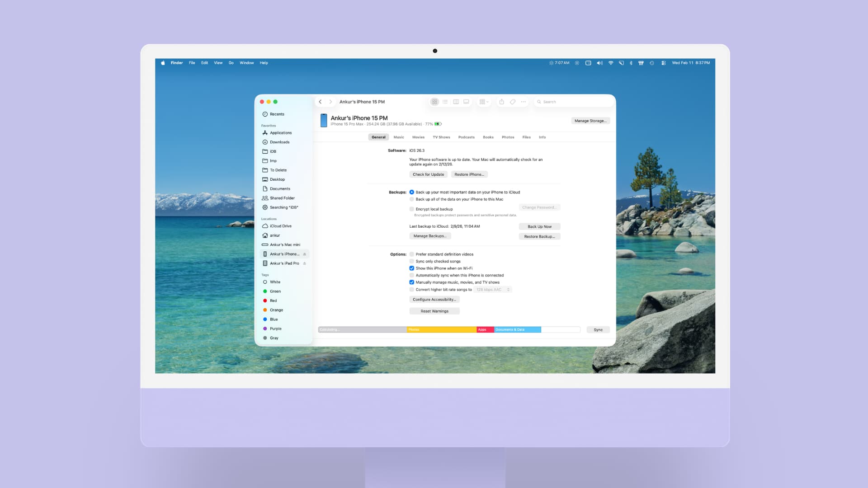Switch to the Photos tab

pos(508,137)
